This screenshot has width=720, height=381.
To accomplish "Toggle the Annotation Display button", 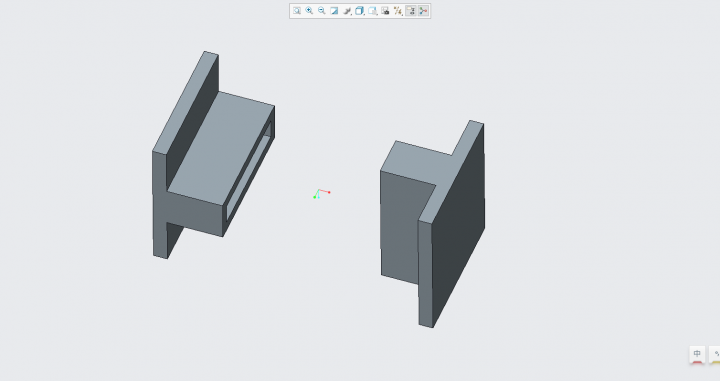I will 411,11.
